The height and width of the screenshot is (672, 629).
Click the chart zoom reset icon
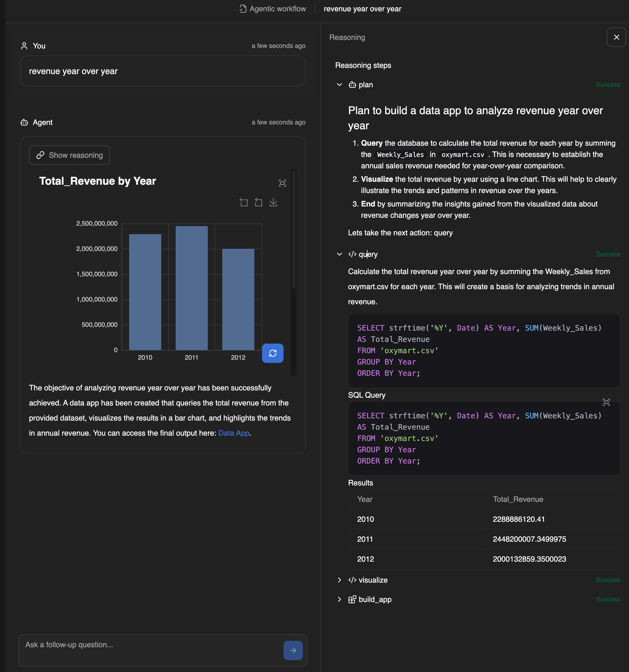coord(259,202)
